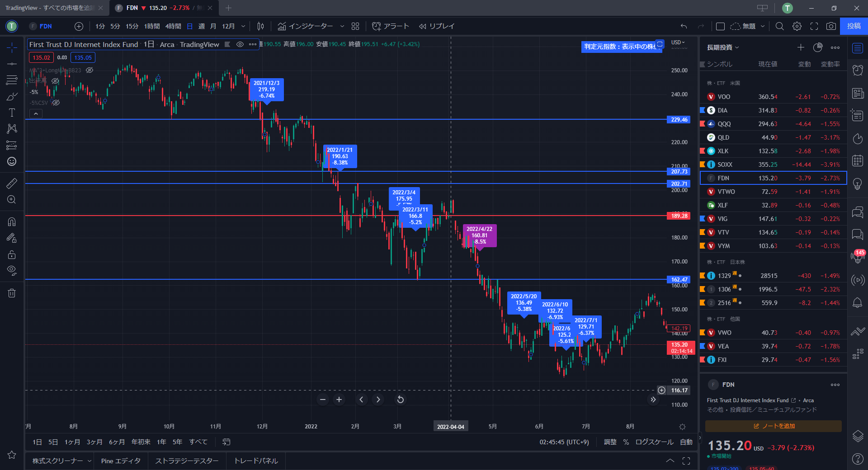The height and width of the screenshot is (470, 868).
Task: Toggle visibility eye of FDN main series
Action: pos(240,44)
